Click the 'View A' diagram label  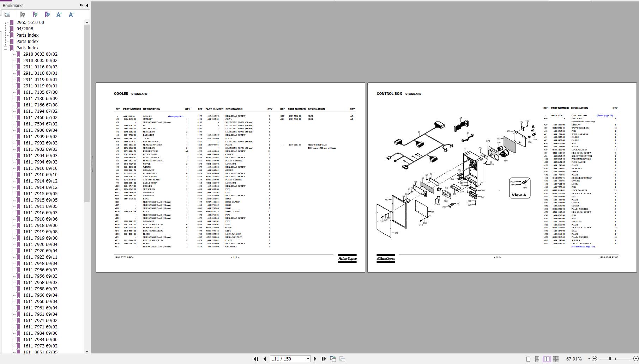click(x=519, y=195)
